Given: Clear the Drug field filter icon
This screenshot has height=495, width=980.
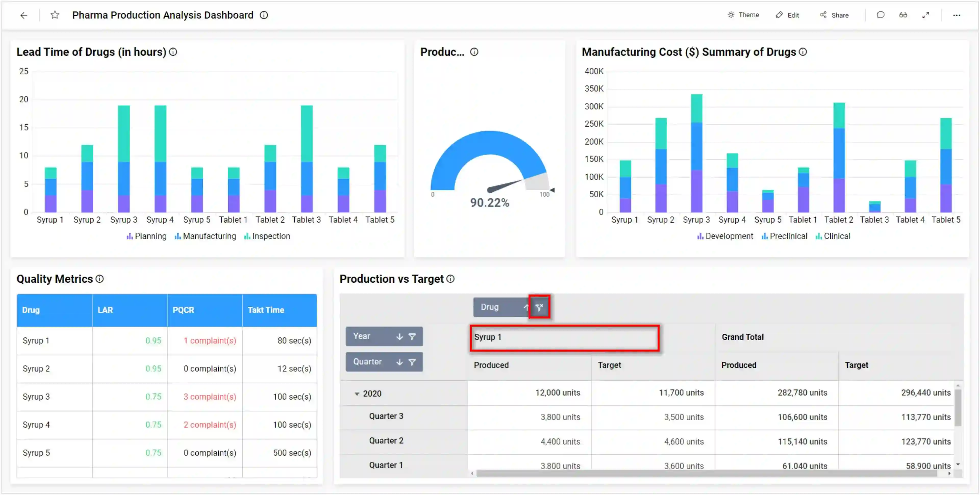Looking at the screenshot, I should tap(539, 307).
